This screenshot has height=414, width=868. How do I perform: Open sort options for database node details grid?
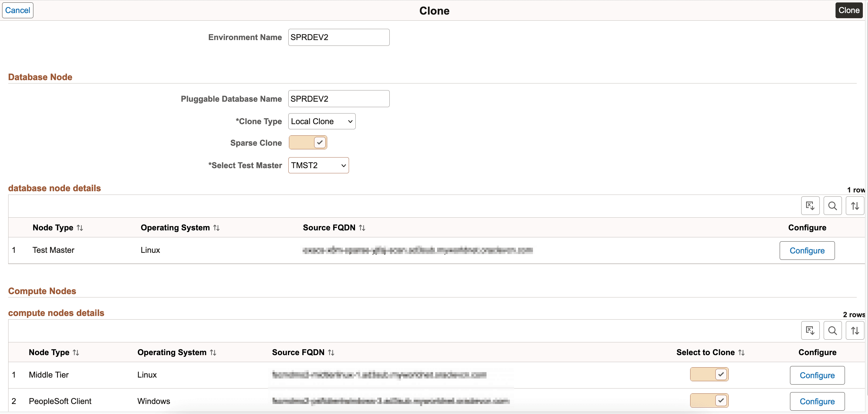(x=855, y=205)
